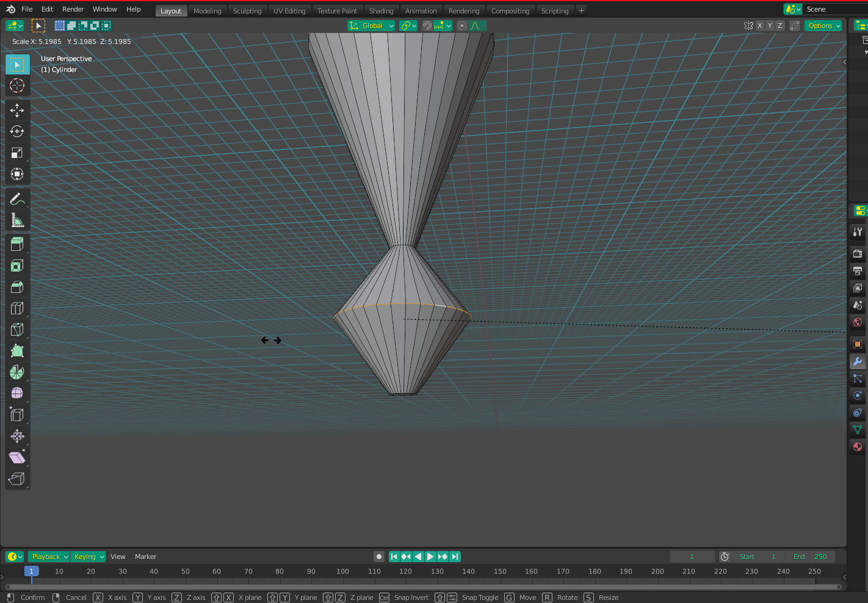Select the Select Box tool

tap(17, 64)
